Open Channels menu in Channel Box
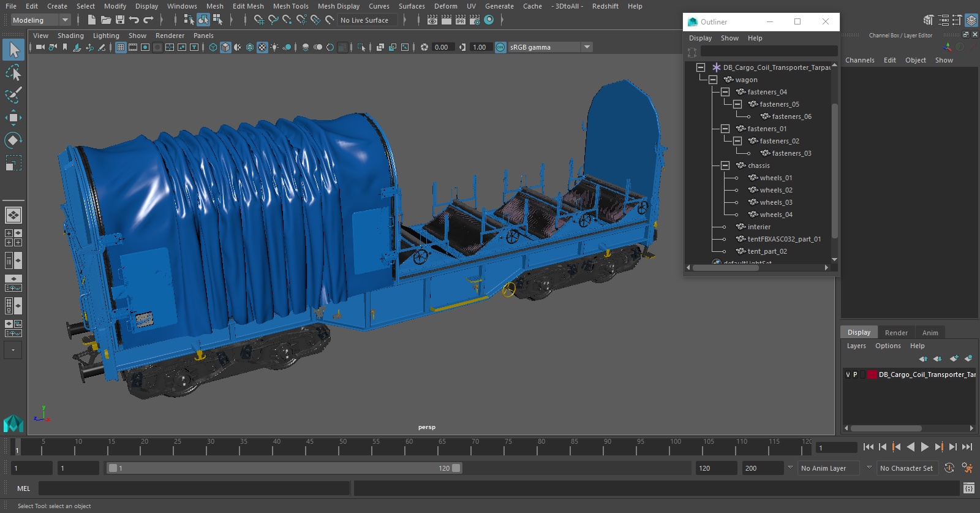This screenshot has height=513, width=980. [x=860, y=60]
